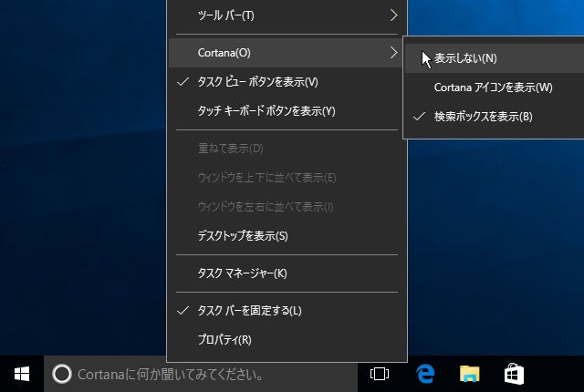This screenshot has width=584, height=392.
Task: Open the Windows Start button
Action: 22,374
